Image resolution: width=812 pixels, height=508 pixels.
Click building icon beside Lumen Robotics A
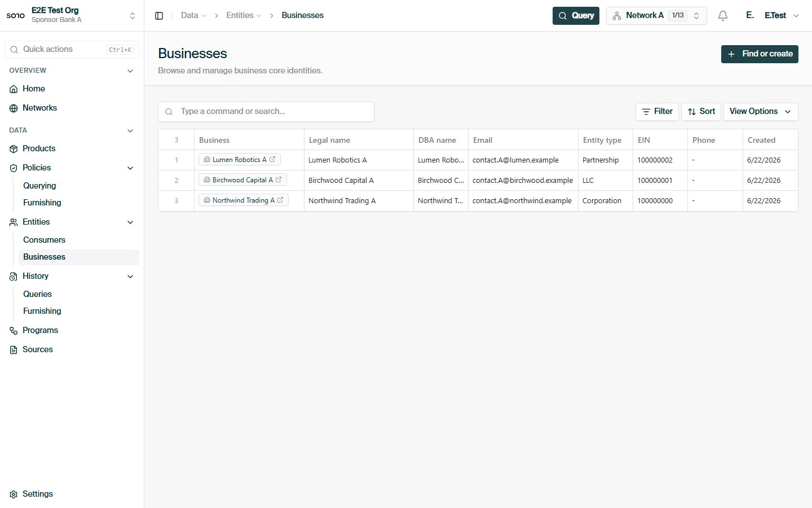pyautogui.click(x=207, y=160)
